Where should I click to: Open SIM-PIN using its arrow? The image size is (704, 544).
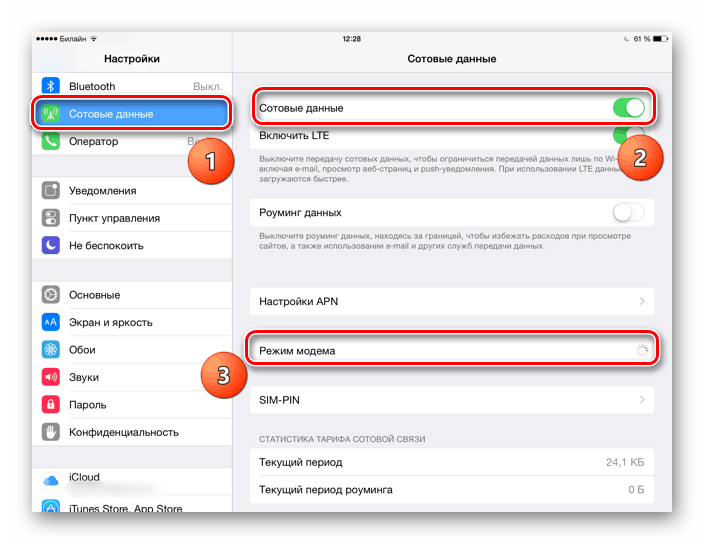pos(642,399)
